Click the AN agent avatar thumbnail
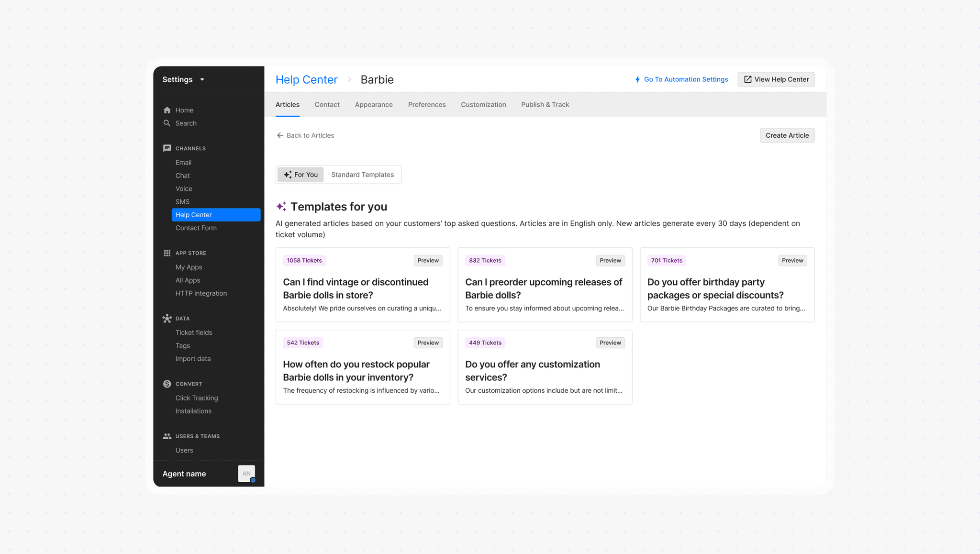The width and height of the screenshot is (980, 554). [246, 474]
